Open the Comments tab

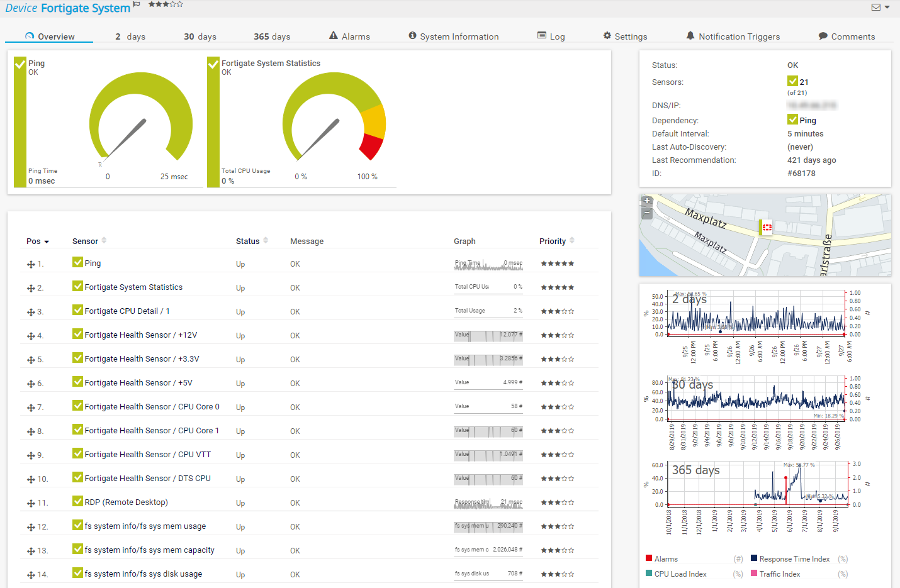(x=847, y=36)
